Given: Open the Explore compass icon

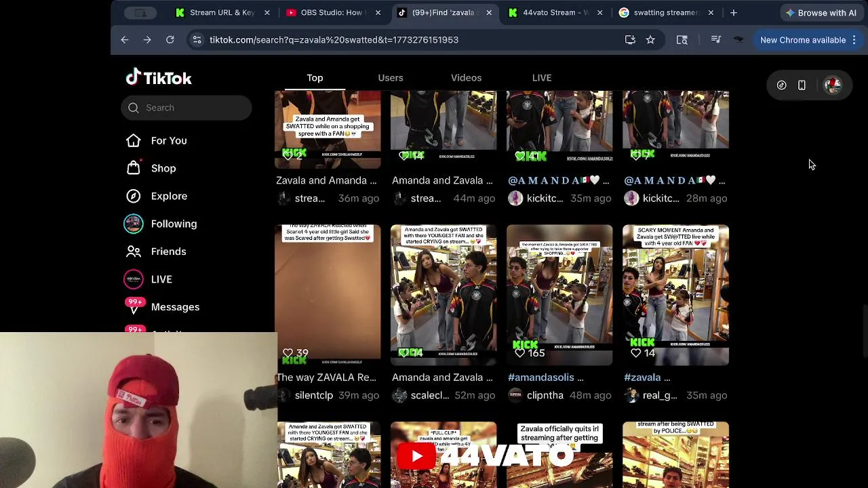Looking at the screenshot, I should coord(134,196).
